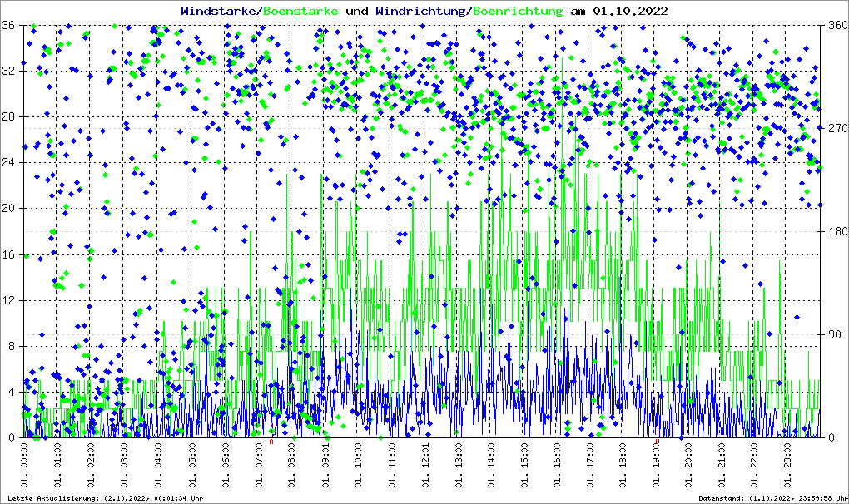The width and height of the screenshot is (849, 504).
Task: Click the time label 01. 03:00
Action: point(124,466)
